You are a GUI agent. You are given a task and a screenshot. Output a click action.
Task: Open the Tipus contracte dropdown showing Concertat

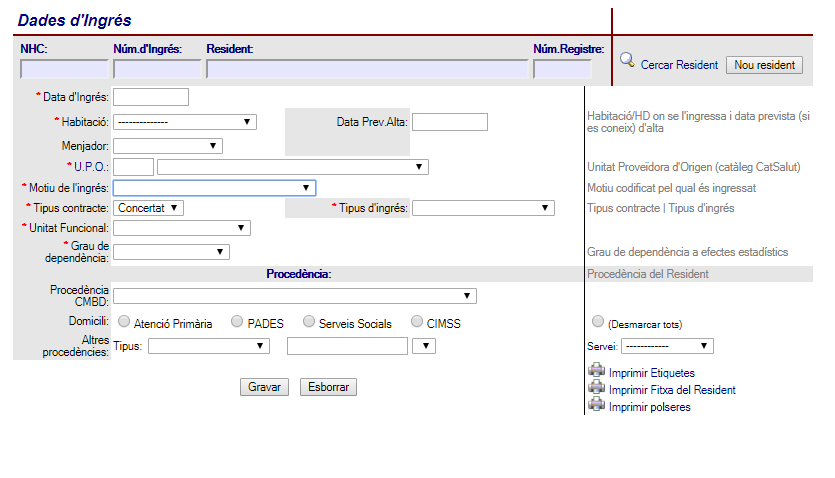[x=148, y=207]
